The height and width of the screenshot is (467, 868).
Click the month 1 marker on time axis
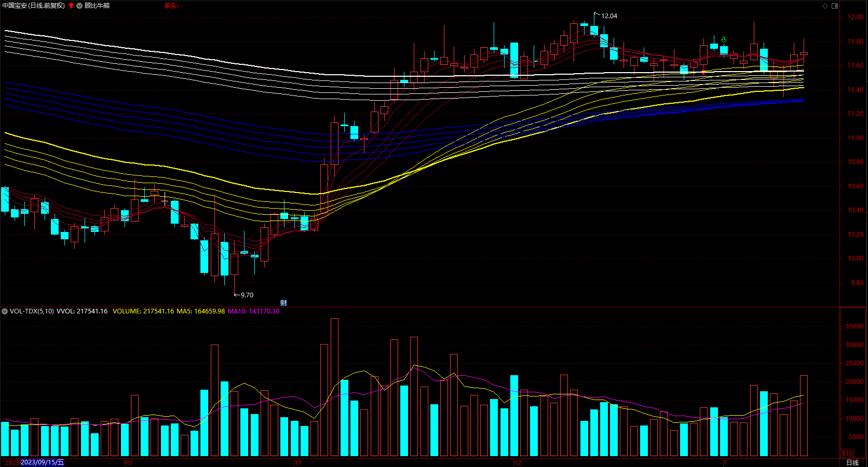pyautogui.click(x=726, y=462)
